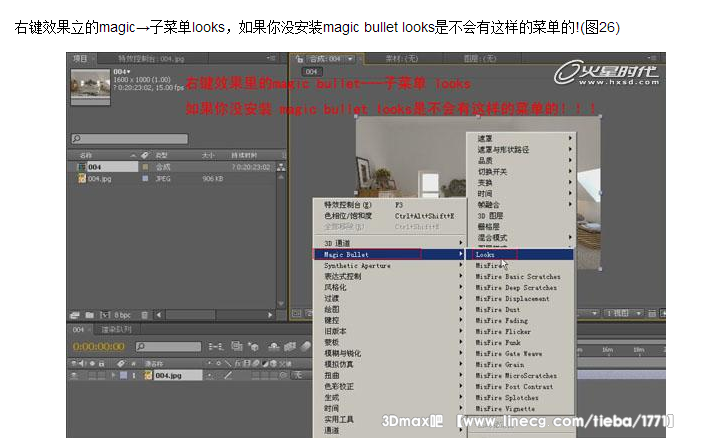Click the 004.jpg layer source icon
Viewport: 703px width, 438px height.
pyautogui.click(x=148, y=375)
